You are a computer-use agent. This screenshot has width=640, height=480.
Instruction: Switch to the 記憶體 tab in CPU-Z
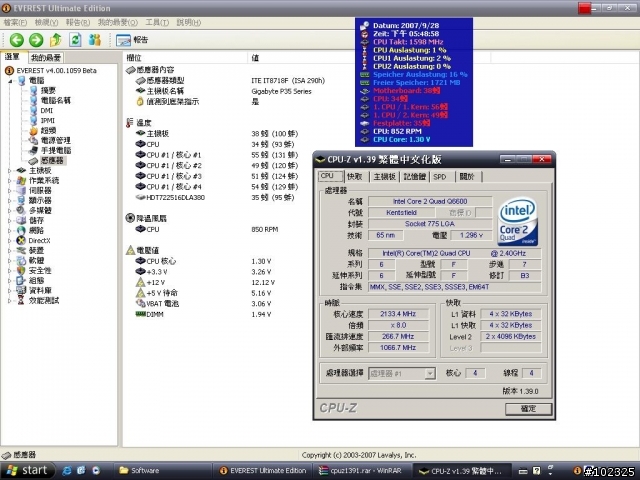[x=415, y=177]
